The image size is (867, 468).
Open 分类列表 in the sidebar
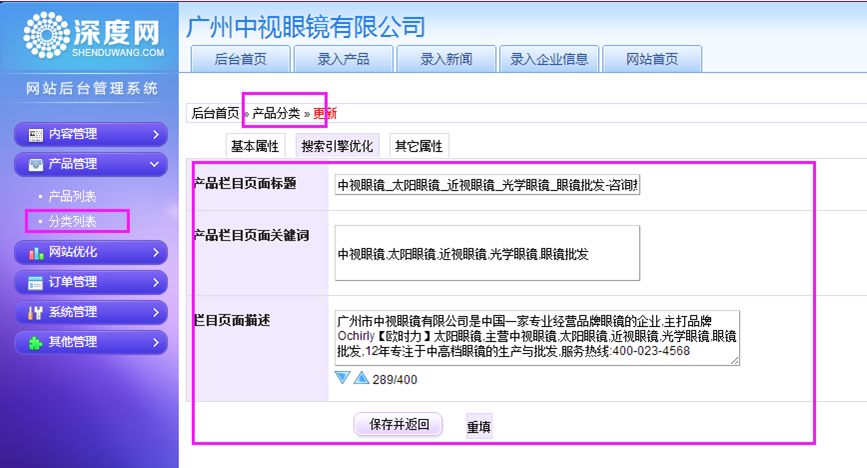click(73, 220)
